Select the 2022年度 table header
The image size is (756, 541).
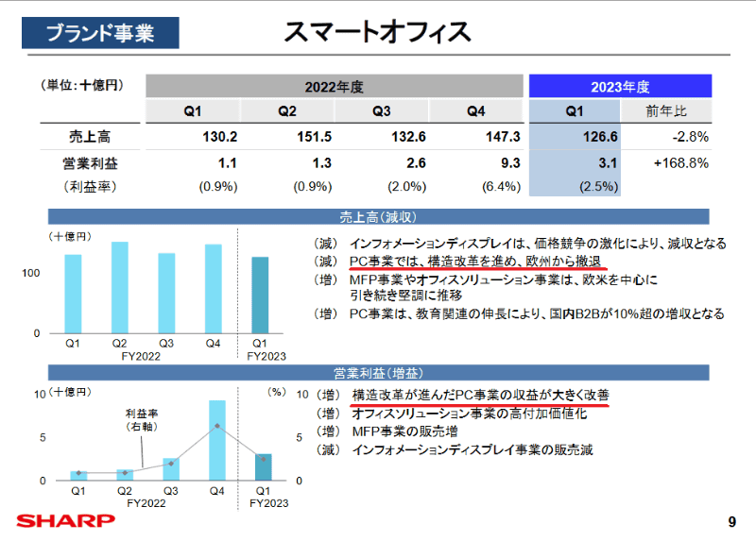point(335,86)
